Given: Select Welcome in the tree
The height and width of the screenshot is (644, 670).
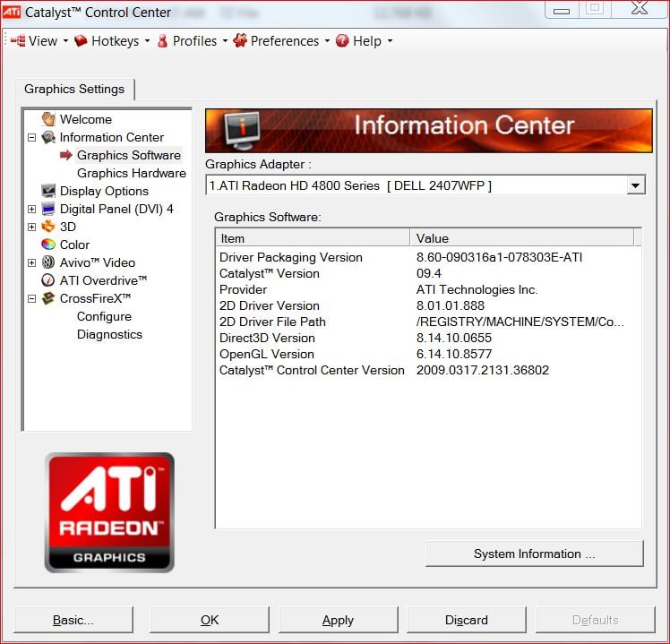Looking at the screenshot, I should (x=85, y=119).
